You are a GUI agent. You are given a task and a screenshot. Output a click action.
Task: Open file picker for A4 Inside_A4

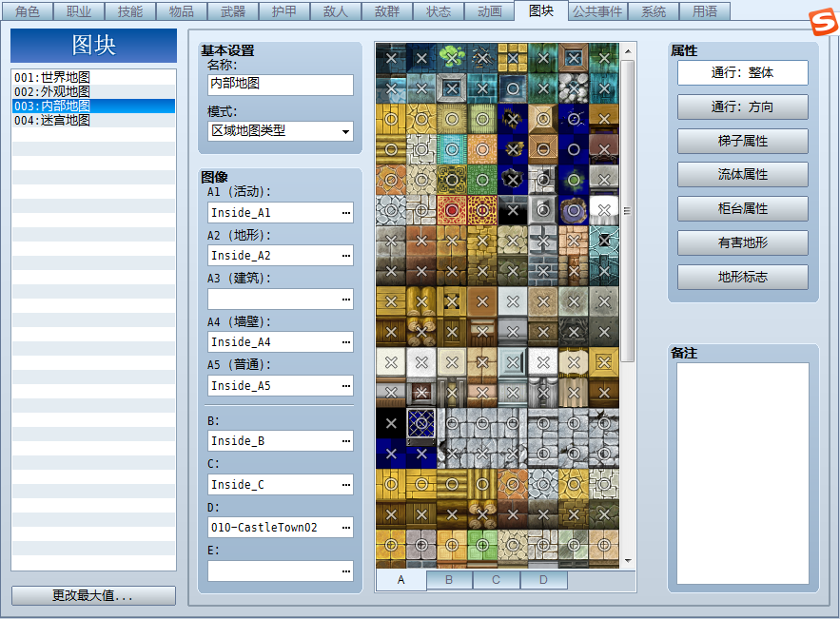(346, 341)
